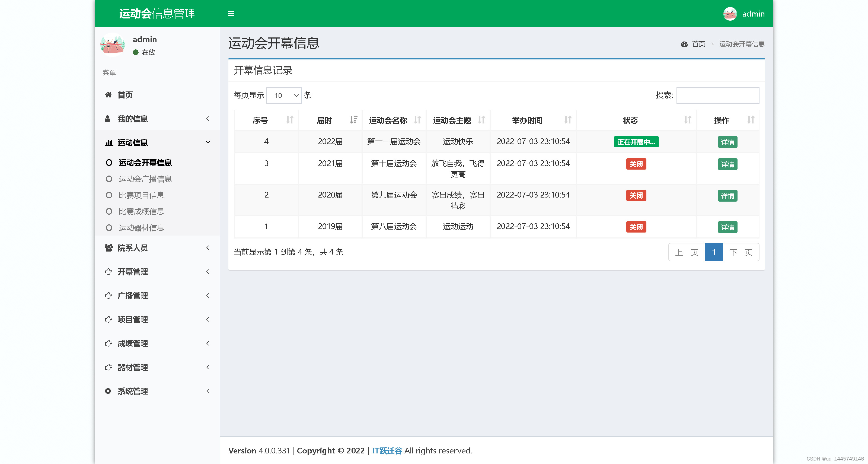
Task: Expand the 器材管理 menu chevron
Action: pos(208,367)
